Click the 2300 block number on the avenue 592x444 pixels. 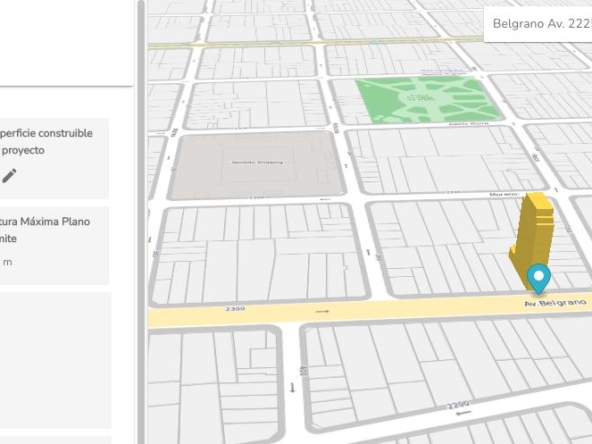235,309
